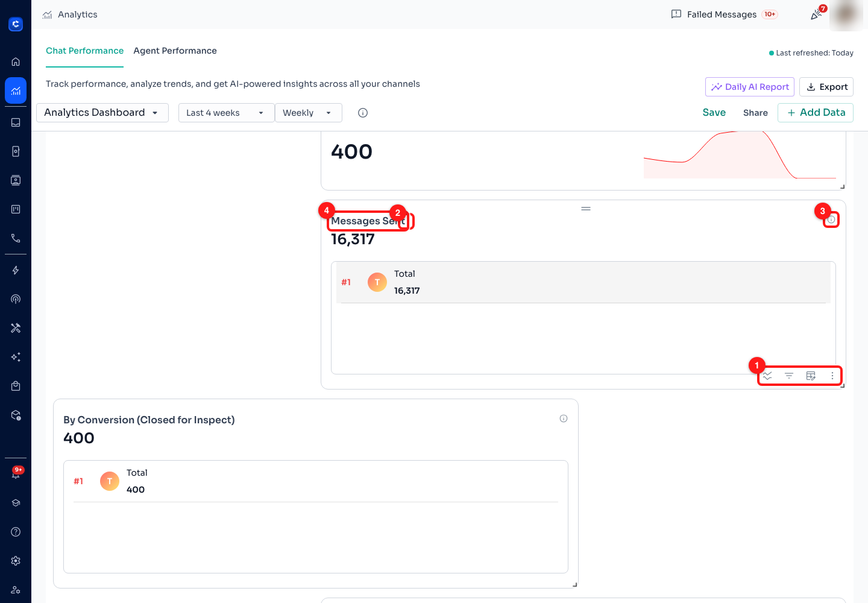Open the shopping bag icon in the sidebar
Image resolution: width=868 pixels, height=603 pixels.
click(16, 386)
